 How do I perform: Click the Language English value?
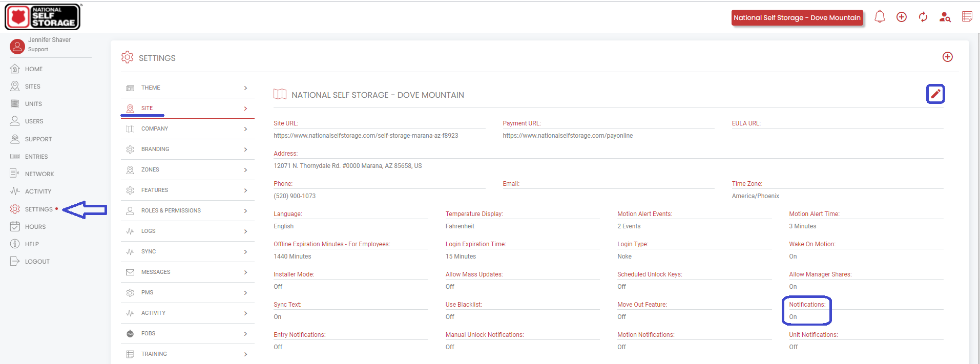(284, 226)
